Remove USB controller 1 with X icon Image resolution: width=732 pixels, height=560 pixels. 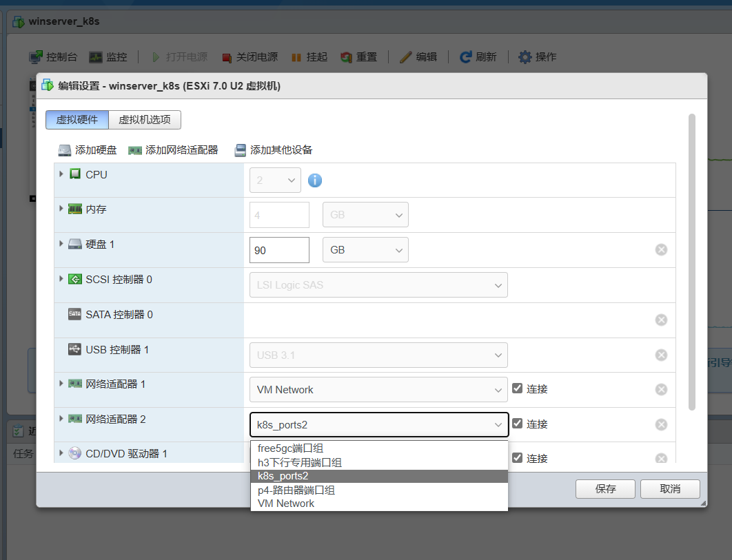coord(661,355)
